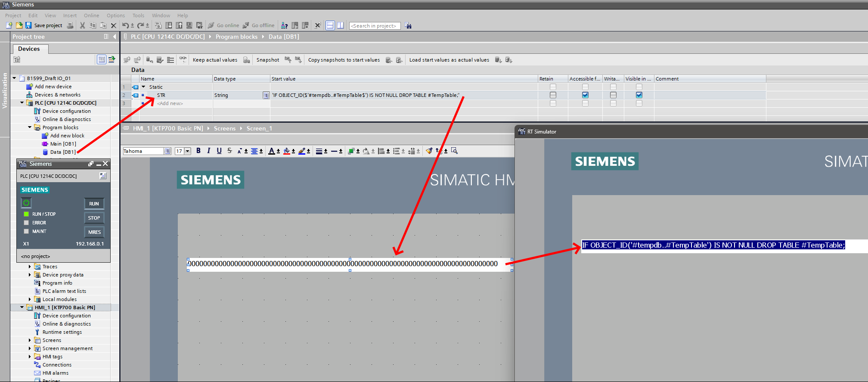
Task: Click the Paste icon in main toolbar
Action: pyautogui.click(x=103, y=25)
